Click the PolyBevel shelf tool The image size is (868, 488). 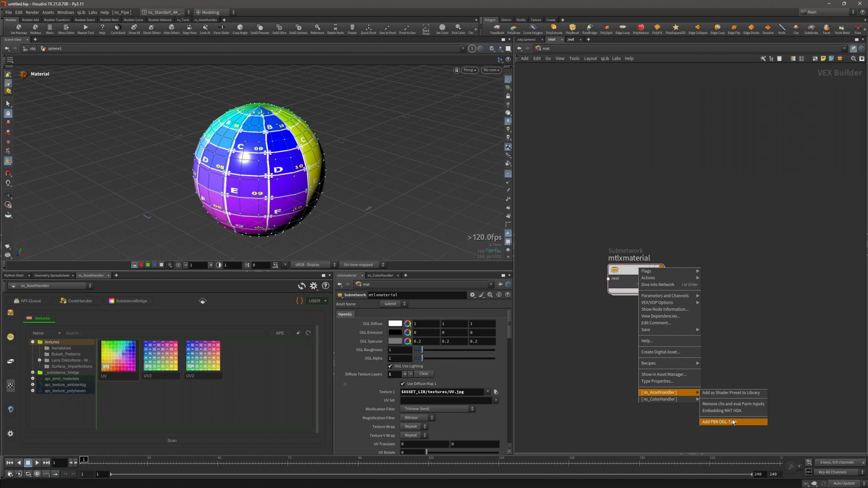pyautogui.click(x=572, y=29)
